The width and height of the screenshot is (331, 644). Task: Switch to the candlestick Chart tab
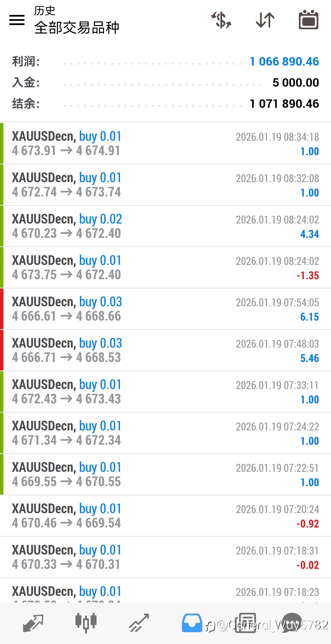[86, 623]
